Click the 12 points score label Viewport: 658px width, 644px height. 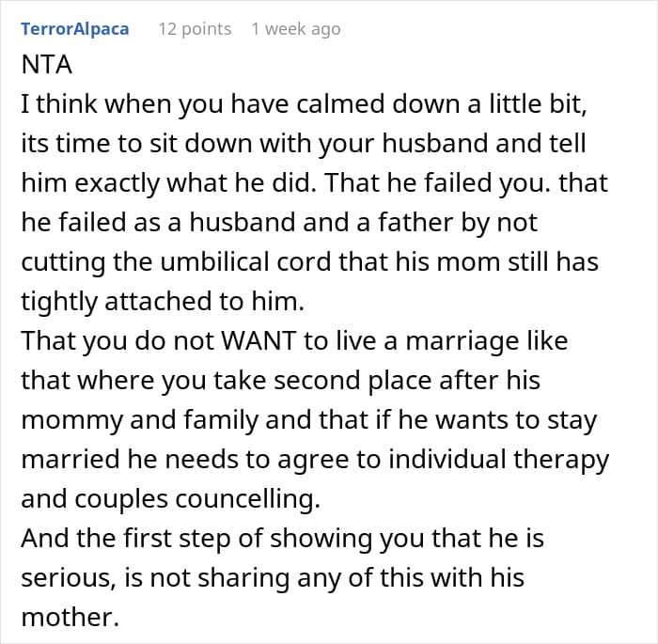(x=195, y=29)
